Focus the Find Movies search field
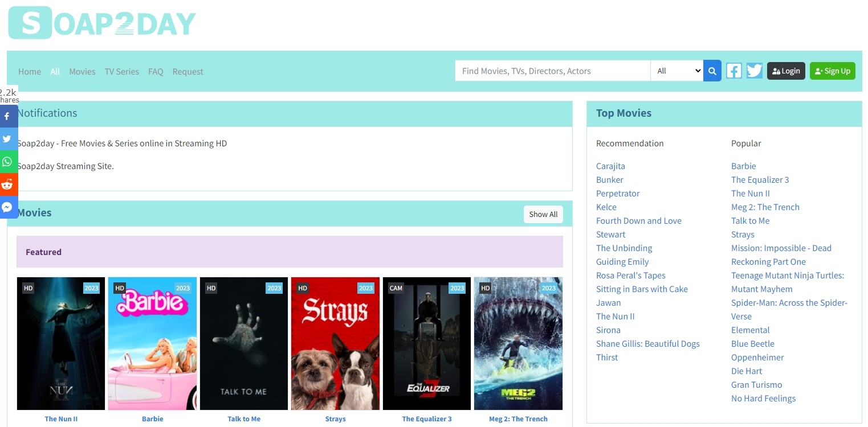This screenshot has width=868, height=427. coord(553,71)
